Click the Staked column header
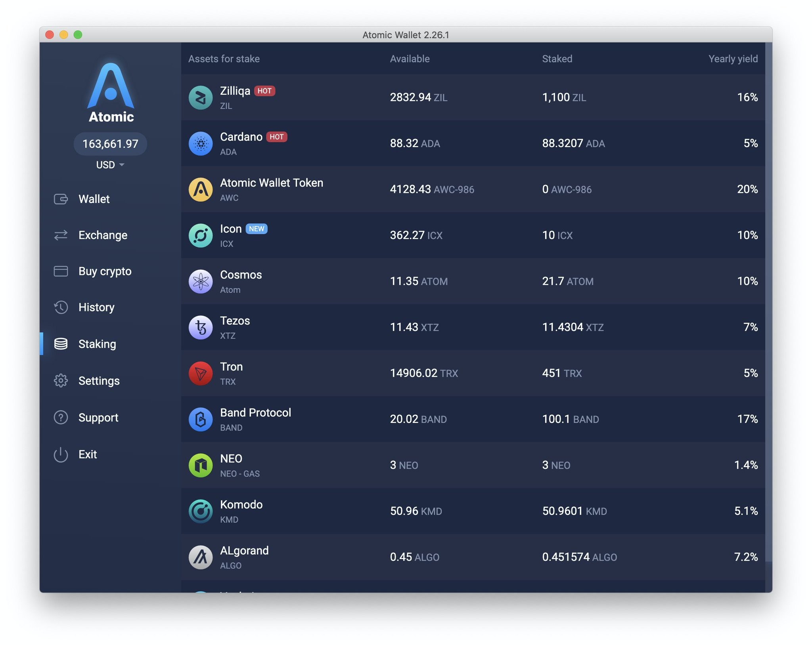Viewport: 812px width, 645px height. point(557,59)
